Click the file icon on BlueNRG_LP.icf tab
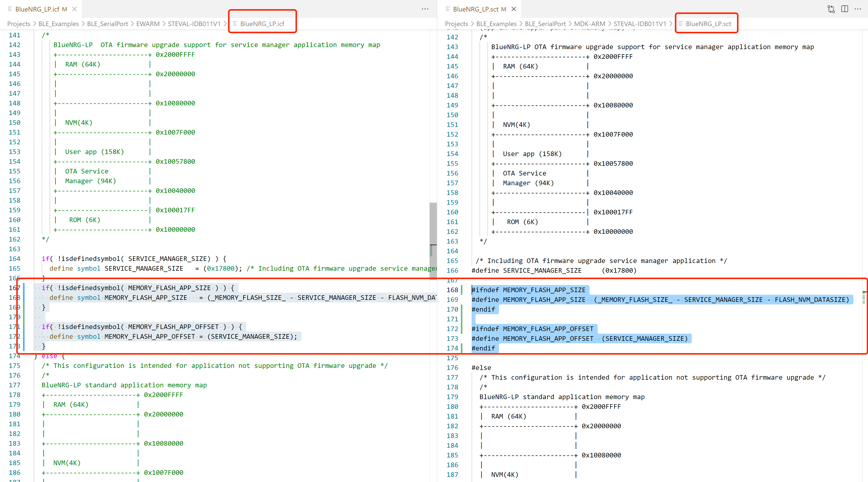868x482 pixels. (10, 9)
